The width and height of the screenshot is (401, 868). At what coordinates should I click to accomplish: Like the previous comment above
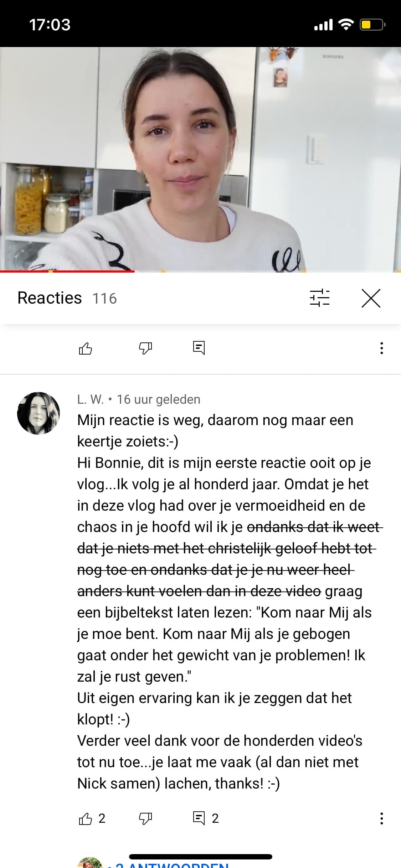point(86,348)
